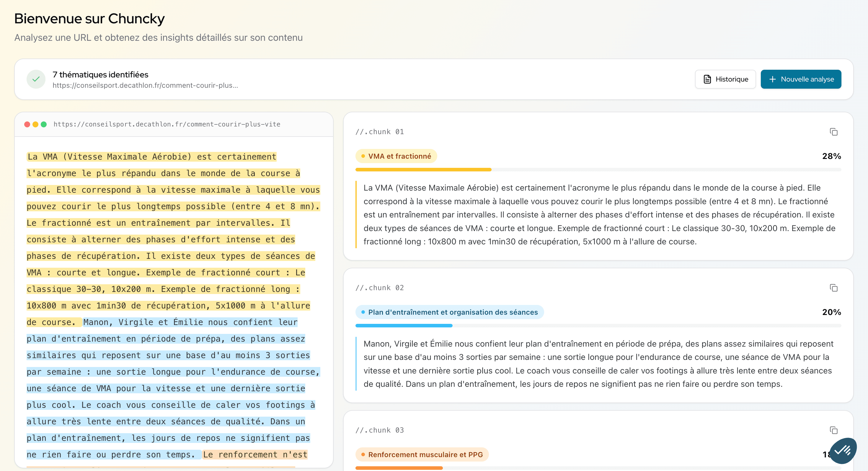
Task: Click chunk 02 summary paragraph
Action: pyautogui.click(x=598, y=364)
